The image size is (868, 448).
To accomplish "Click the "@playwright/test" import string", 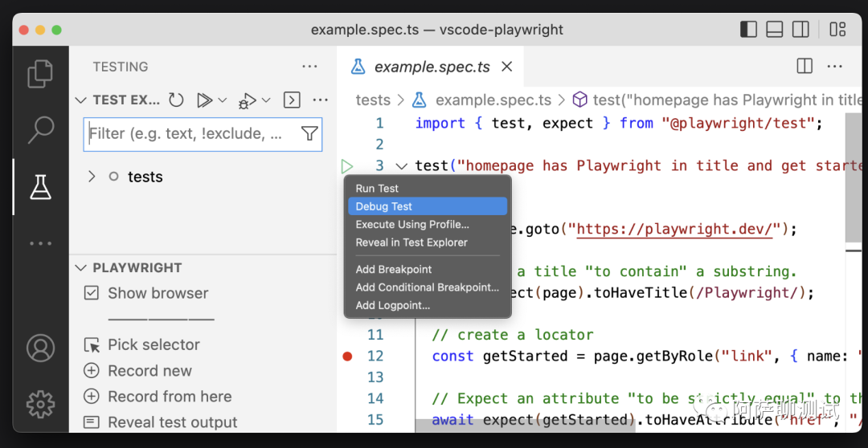I will point(738,124).
